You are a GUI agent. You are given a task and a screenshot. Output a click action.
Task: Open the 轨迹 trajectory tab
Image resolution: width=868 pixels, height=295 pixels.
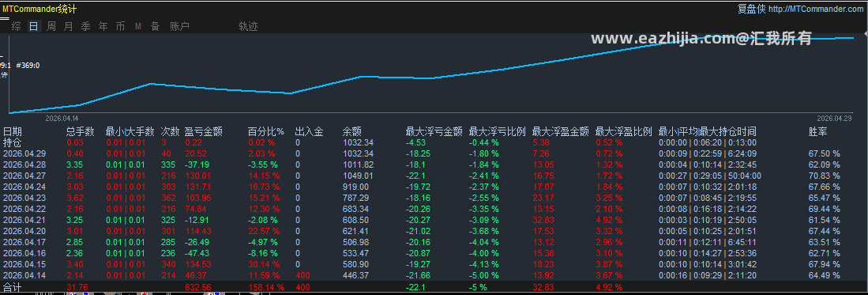248,26
